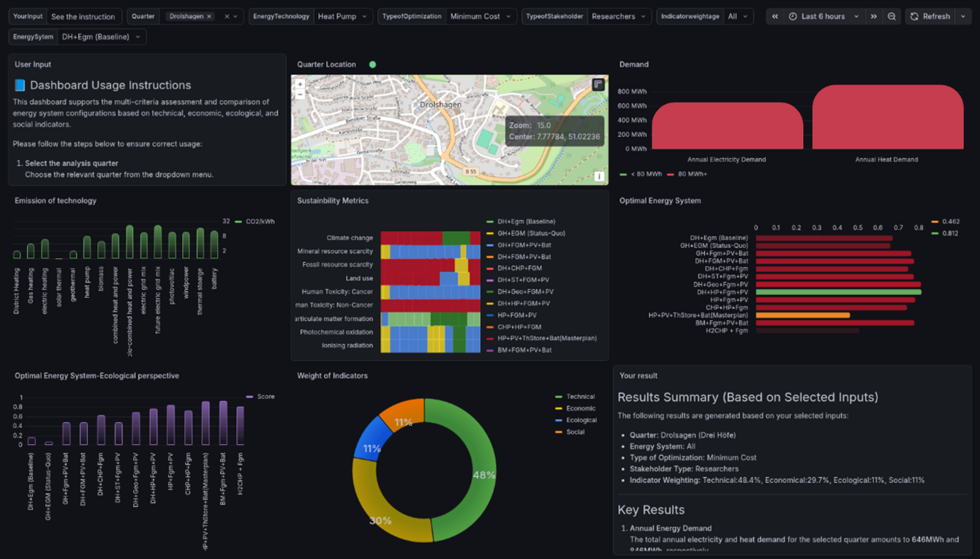The width and height of the screenshot is (980, 559).
Task: Click the green DH+HP+Fgm+PV bar
Action: (837, 292)
